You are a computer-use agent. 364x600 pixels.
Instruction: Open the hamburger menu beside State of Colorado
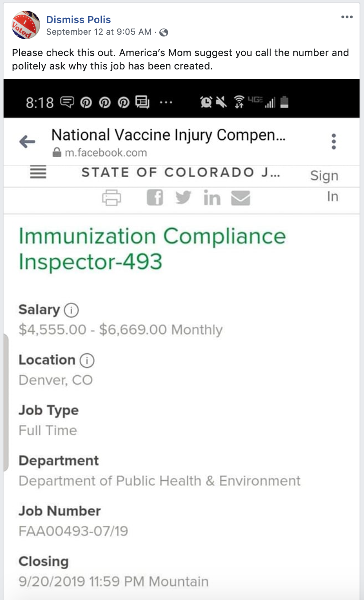38,172
